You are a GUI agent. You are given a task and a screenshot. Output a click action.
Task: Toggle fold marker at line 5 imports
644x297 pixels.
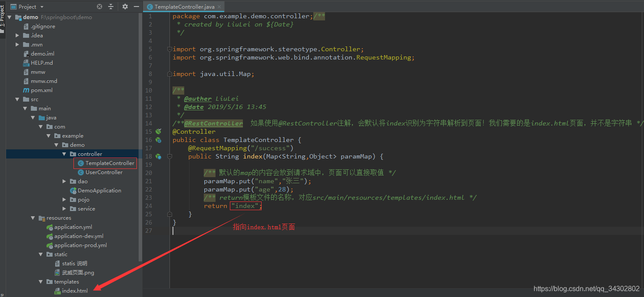170,49
